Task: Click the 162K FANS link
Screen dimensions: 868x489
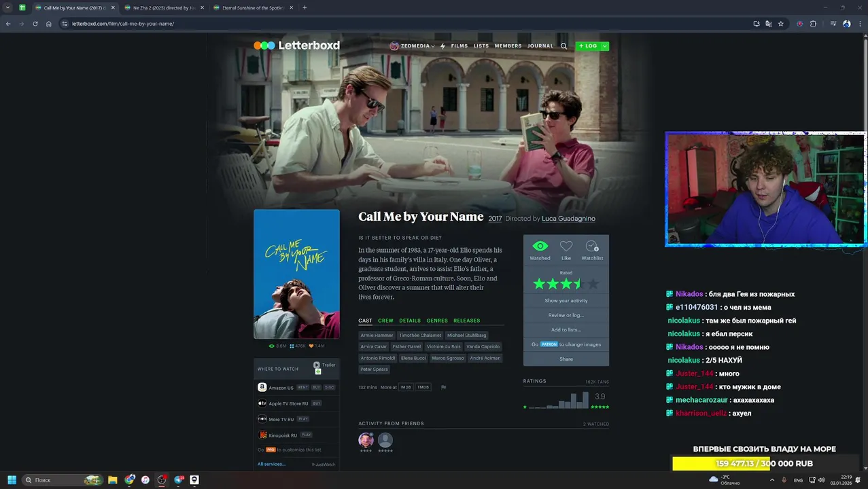Action: point(597,382)
